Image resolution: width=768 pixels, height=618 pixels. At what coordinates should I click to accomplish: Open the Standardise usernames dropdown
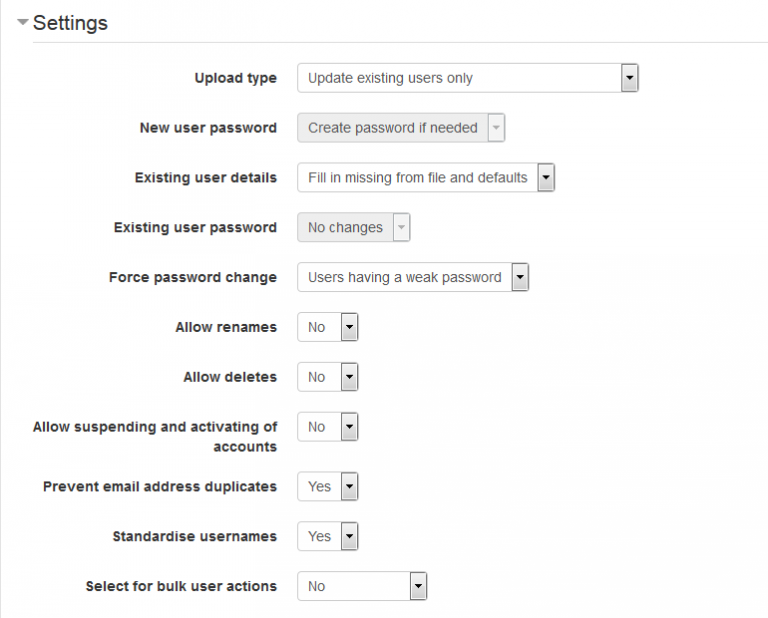pos(327,537)
